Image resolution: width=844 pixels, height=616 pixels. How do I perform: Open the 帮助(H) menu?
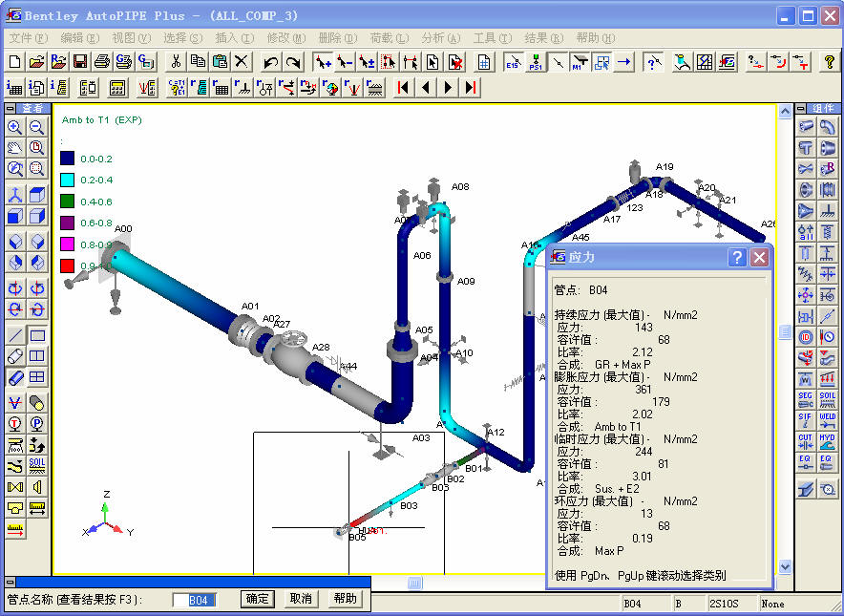(596, 37)
